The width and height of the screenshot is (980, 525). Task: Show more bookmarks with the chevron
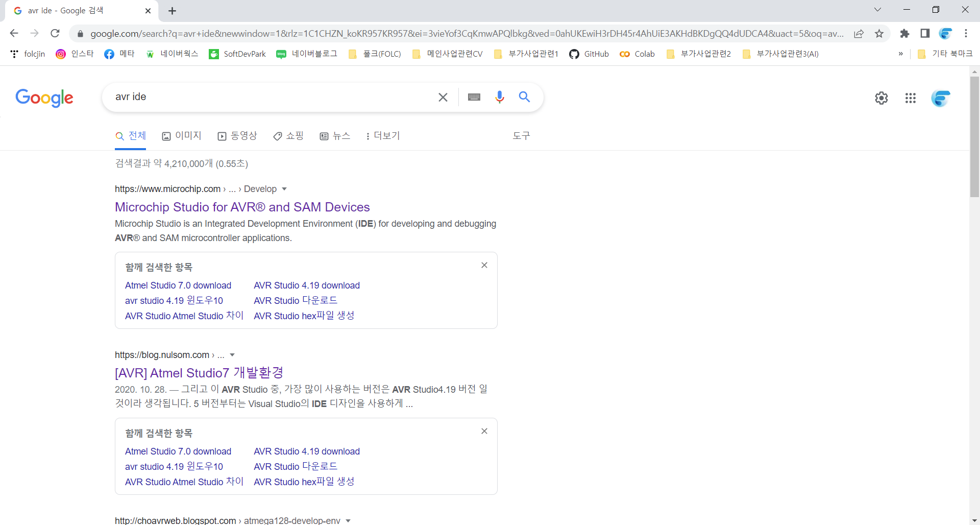pos(900,54)
